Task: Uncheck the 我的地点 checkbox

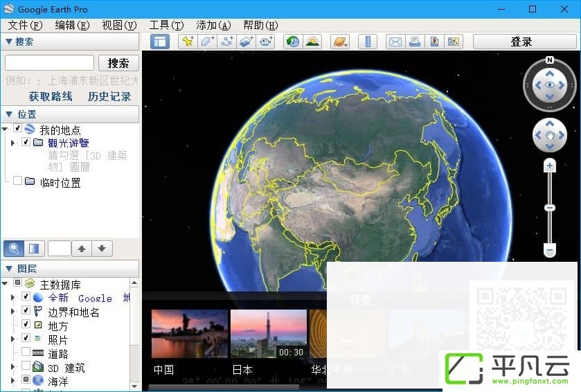Action: [17, 128]
